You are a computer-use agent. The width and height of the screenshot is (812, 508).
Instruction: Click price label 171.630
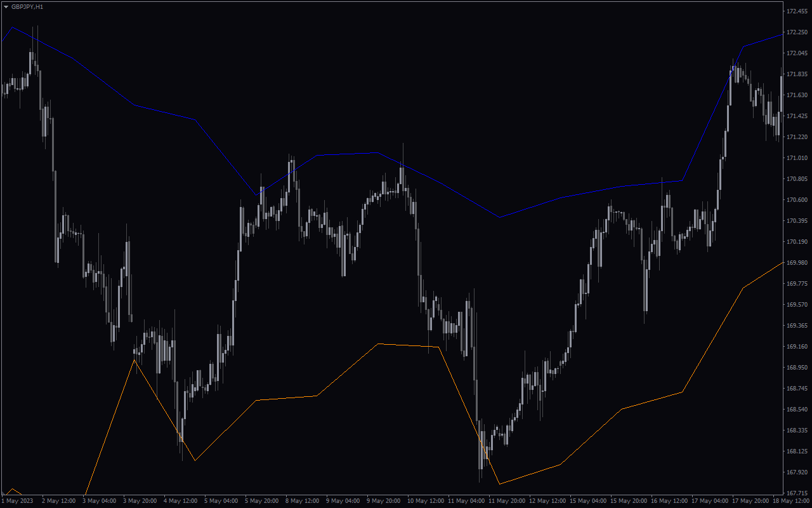(797, 95)
